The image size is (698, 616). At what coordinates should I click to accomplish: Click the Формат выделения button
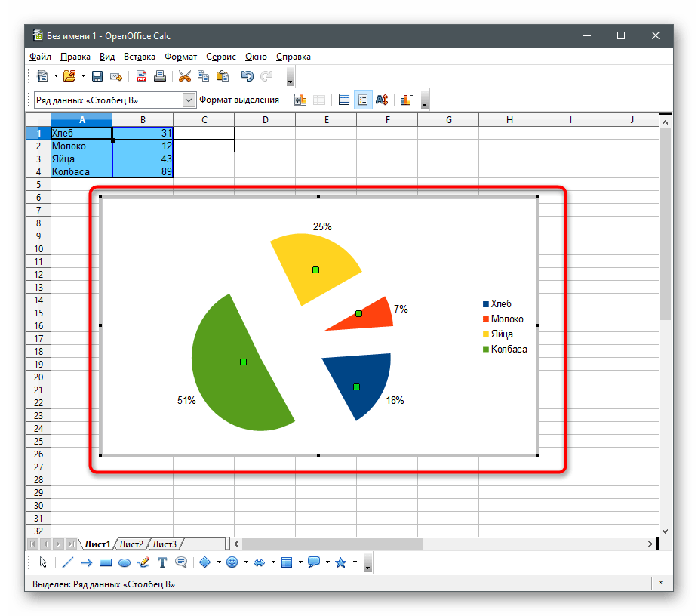239,100
